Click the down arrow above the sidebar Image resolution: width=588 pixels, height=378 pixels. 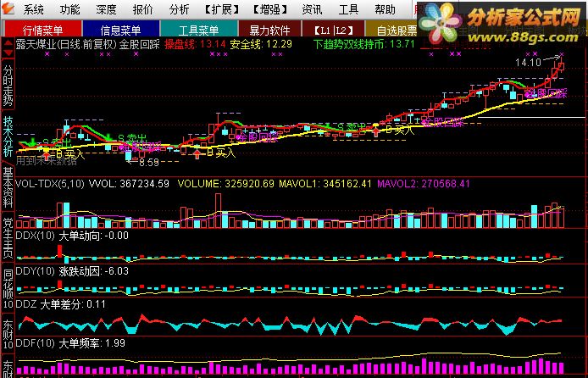(x=8, y=53)
